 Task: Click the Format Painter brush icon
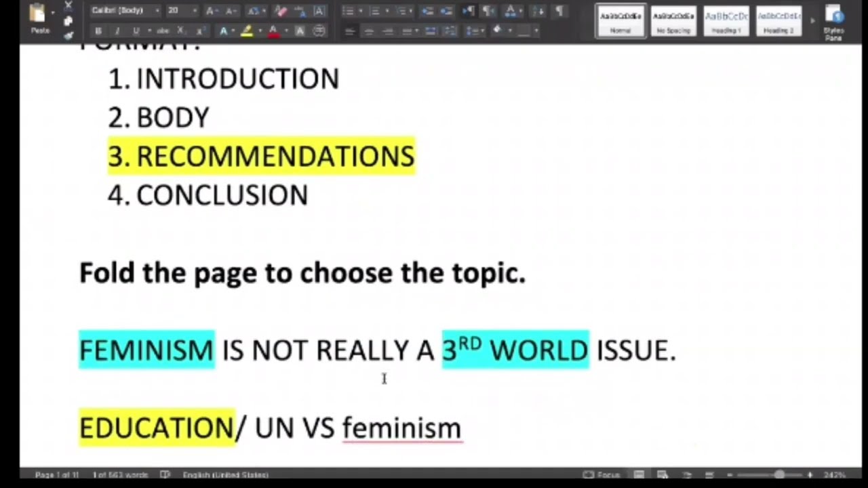(68, 35)
